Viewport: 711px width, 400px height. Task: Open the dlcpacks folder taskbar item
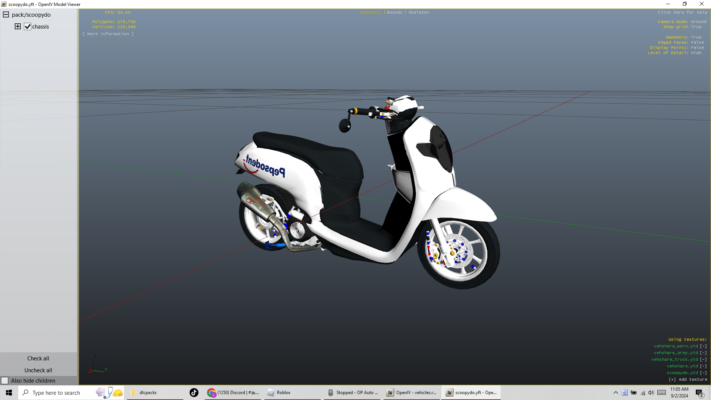pyautogui.click(x=153, y=393)
